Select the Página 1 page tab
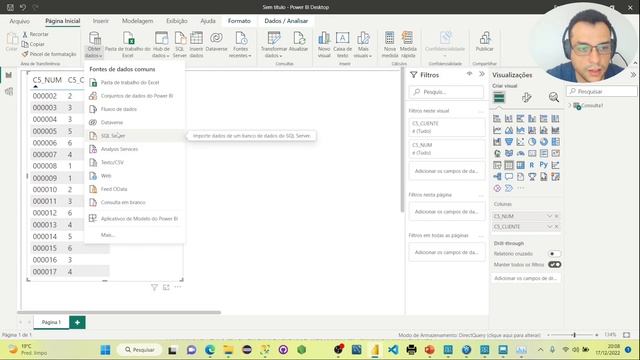 coord(51,322)
